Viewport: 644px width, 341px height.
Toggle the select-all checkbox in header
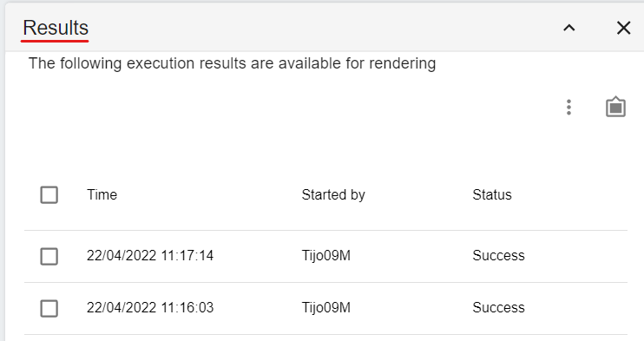tap(49, 194)
